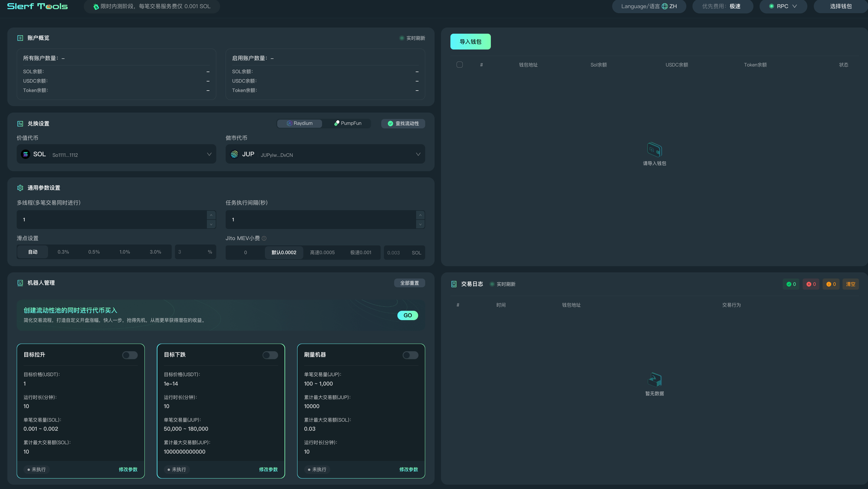Select the 1.0% slippage option
The width and height of the screenshot is (868, 489).
point(125,252)
